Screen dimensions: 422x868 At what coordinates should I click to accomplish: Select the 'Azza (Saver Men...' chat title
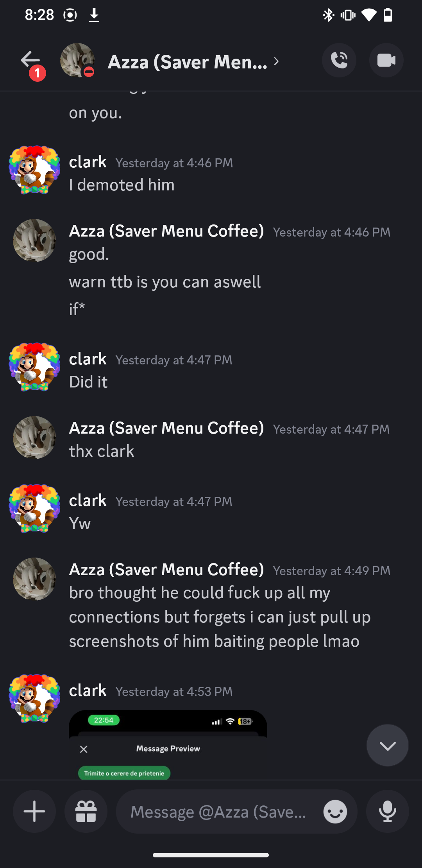tap(188, 62)
